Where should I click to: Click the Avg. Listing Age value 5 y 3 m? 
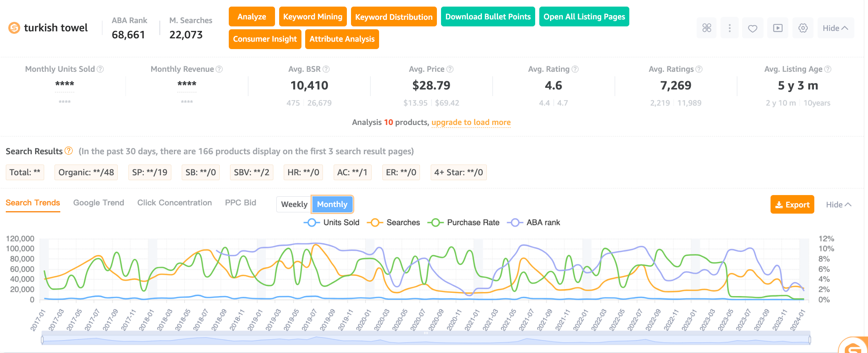(798, 85)
